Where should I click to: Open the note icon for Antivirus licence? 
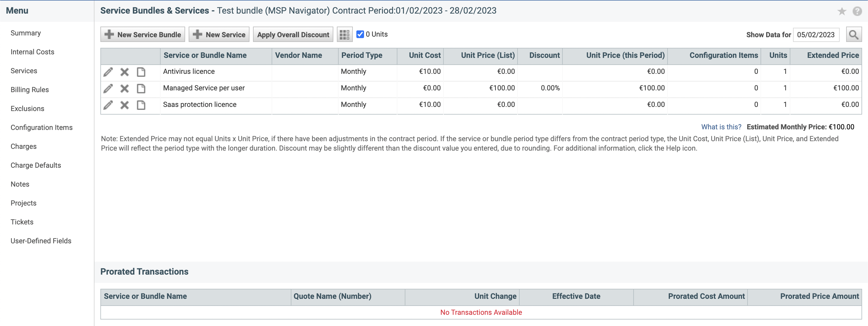tap(141, 72)
